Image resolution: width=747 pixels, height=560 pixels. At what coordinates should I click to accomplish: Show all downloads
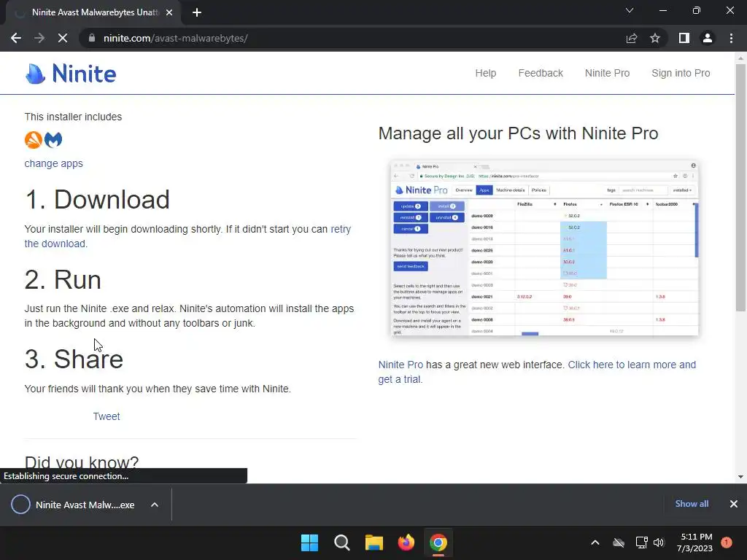click(x=692, y=504)
